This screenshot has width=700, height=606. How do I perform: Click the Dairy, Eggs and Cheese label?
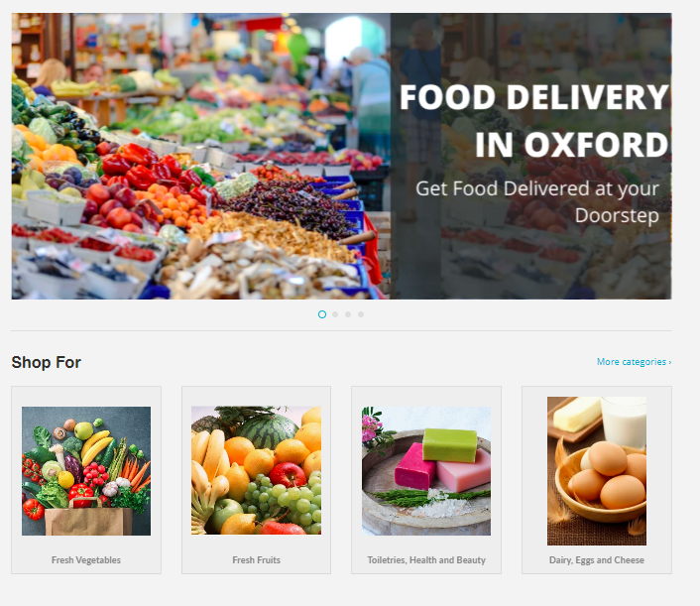(597, 560)
